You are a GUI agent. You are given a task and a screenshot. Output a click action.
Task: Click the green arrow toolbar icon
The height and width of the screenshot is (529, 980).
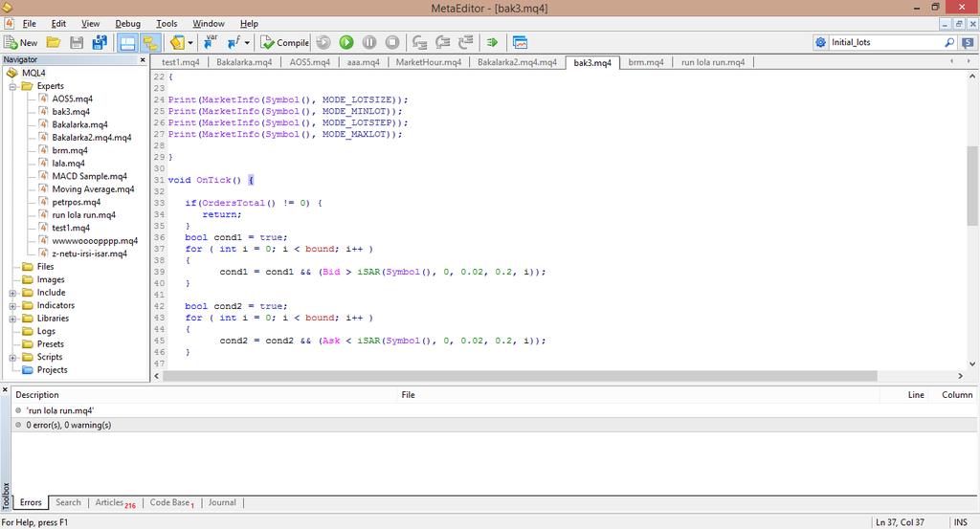[x=493, y=42]
